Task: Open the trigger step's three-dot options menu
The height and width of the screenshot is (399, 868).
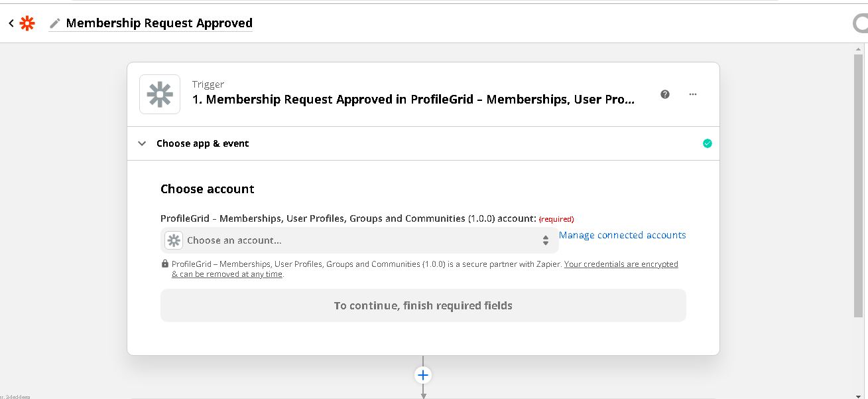Action: click(693, 94)
